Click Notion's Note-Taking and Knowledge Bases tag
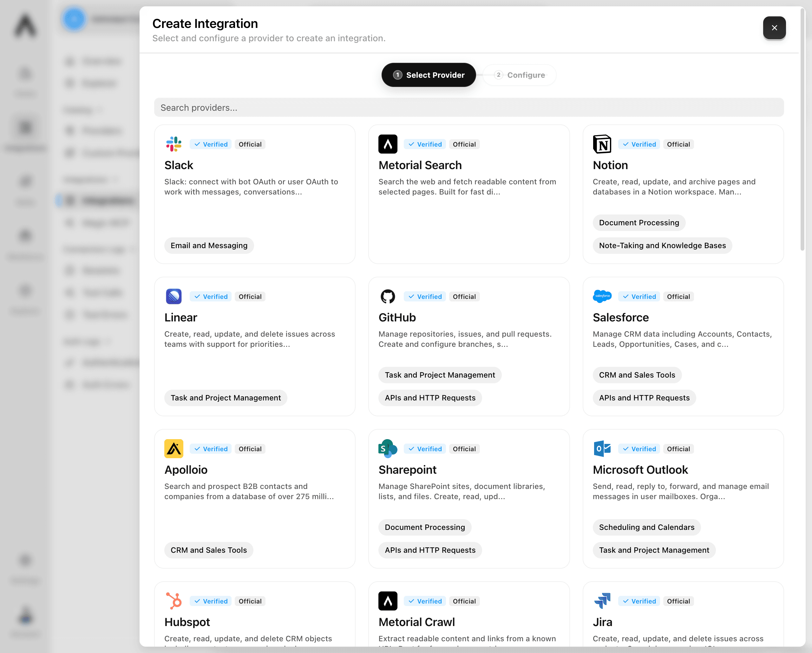 662,246
